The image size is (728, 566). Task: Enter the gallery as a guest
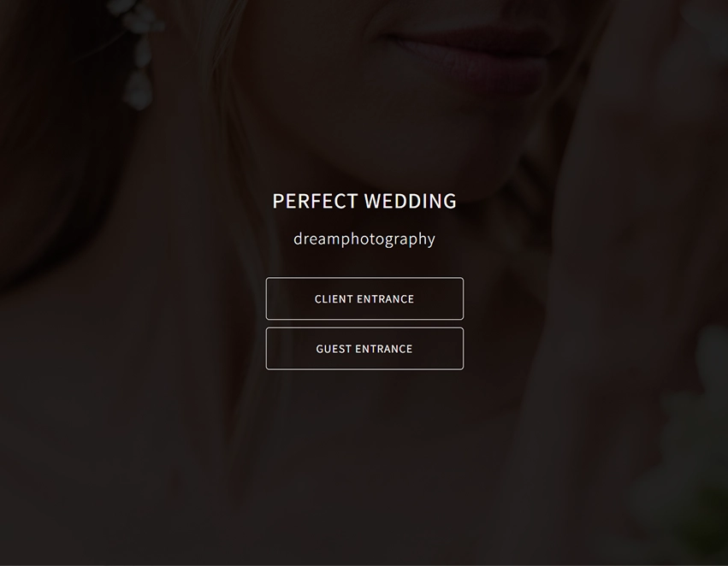(x=364, y=349)
